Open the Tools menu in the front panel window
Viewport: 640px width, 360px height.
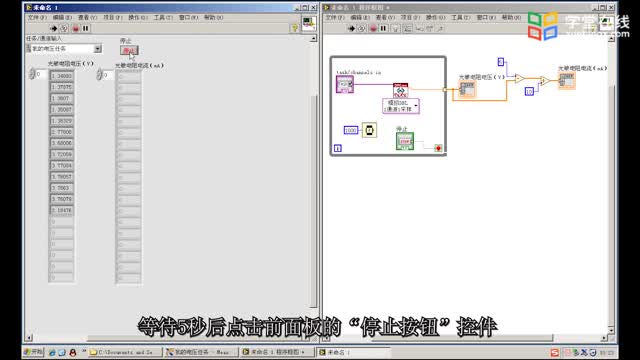(x=163, y=18)
